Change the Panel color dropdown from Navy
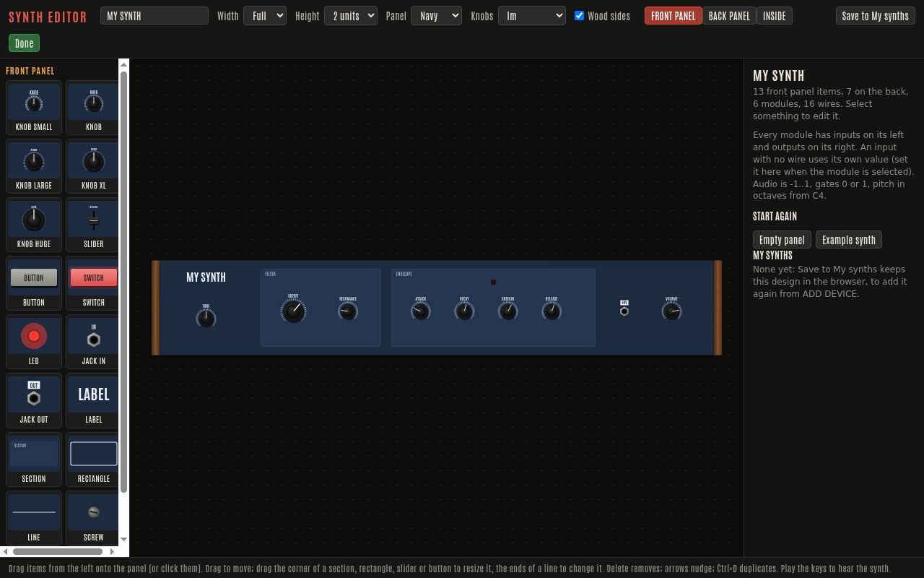The height and width of the screenshot is (578, 924). coord(436,15)
